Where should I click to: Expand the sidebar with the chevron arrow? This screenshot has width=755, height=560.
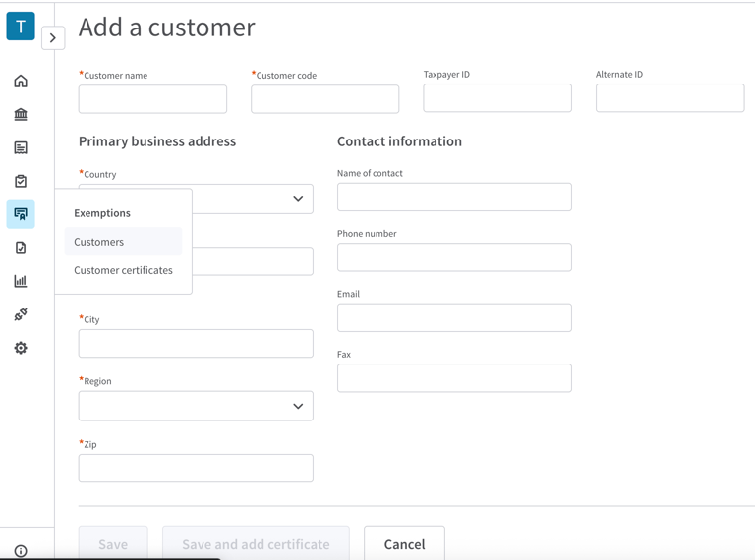(x=53, y=38)
